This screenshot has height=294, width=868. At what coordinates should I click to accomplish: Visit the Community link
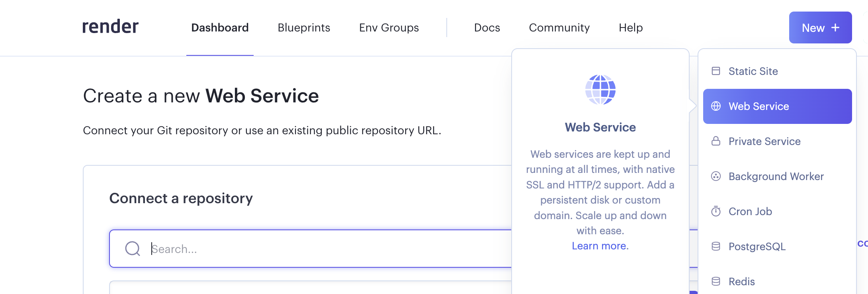pyautogui.click(x=559, y=27)
